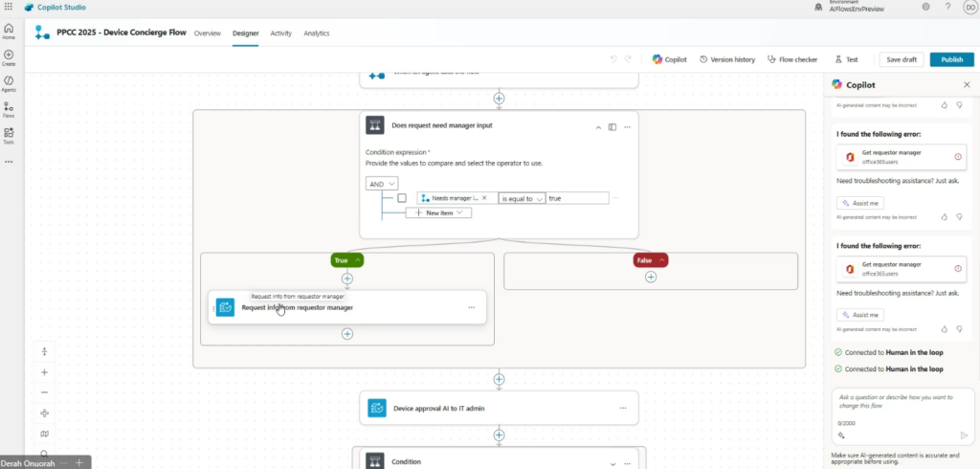Open Version history
Screen dimensions: 980x469
727,59
